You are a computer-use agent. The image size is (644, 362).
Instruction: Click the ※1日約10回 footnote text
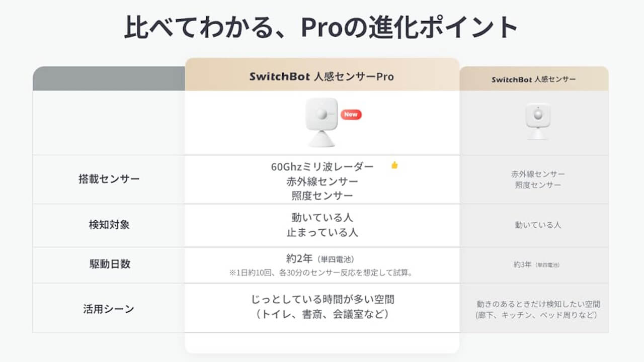(322, 273)
